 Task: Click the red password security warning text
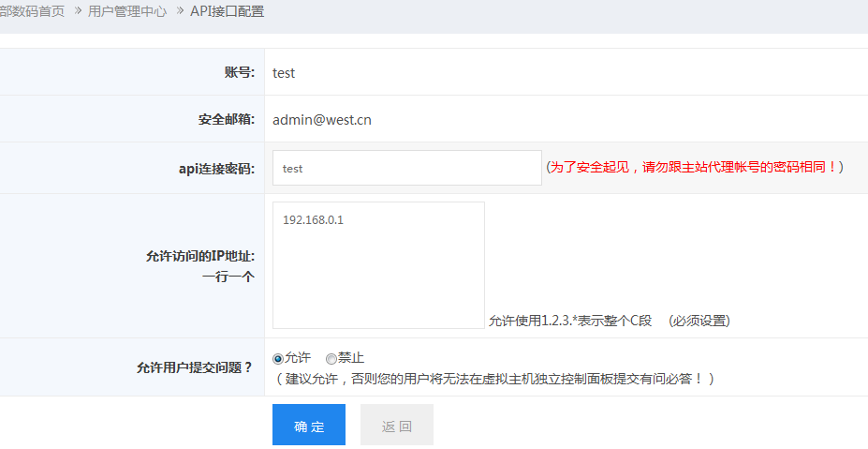tap(694, 167)
